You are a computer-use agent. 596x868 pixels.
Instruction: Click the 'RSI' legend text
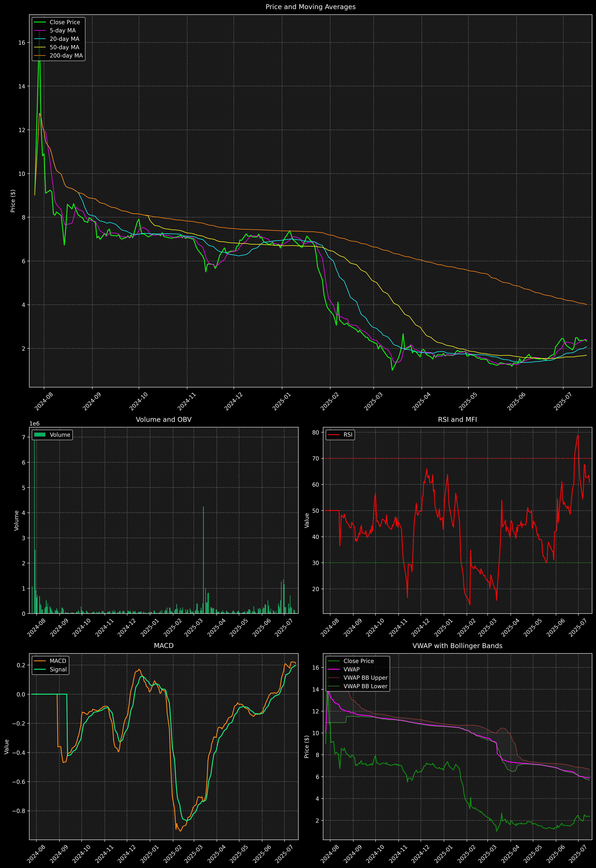[348, 435]
